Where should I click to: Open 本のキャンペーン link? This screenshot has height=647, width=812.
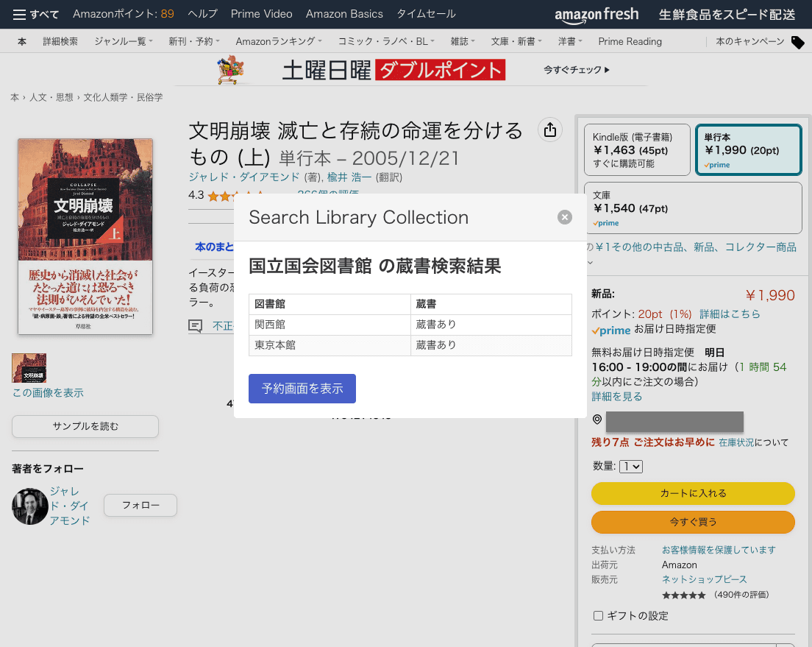pyautogui.click(x=750, y=41)
